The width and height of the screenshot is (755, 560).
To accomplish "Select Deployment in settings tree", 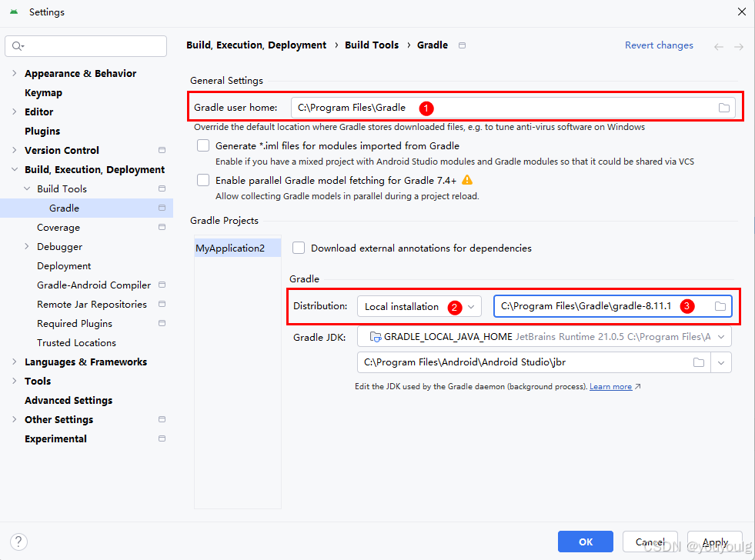I will coord(64,266).
